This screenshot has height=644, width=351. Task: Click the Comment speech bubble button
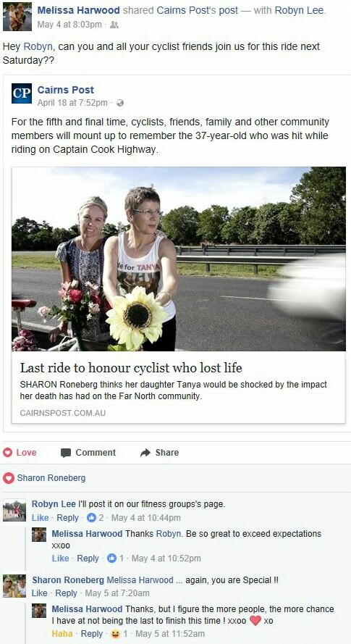pyautogui.click(x=88, y=453)
